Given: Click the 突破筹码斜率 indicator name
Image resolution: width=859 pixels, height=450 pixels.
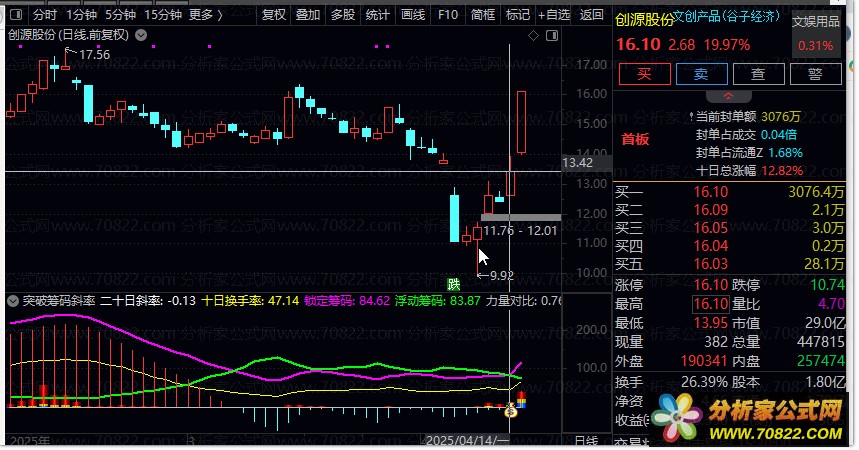Looking at the screenshot, I should [59, 301].
